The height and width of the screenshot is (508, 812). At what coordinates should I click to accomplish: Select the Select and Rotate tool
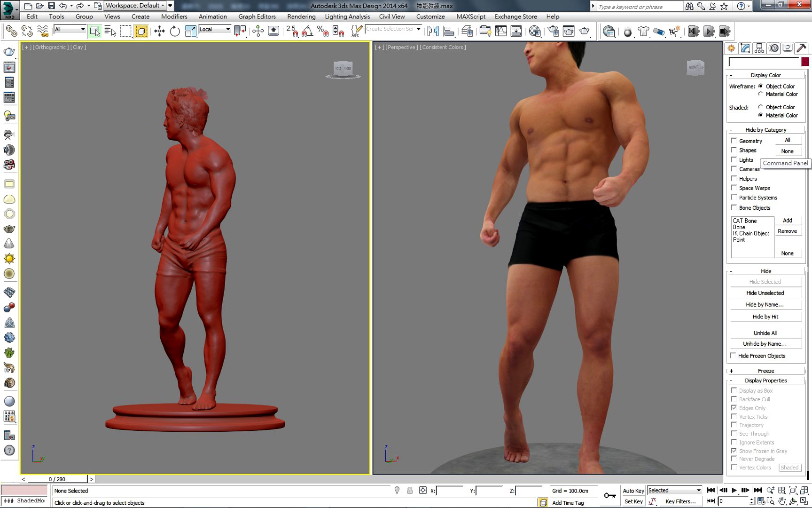coord(175,32)
